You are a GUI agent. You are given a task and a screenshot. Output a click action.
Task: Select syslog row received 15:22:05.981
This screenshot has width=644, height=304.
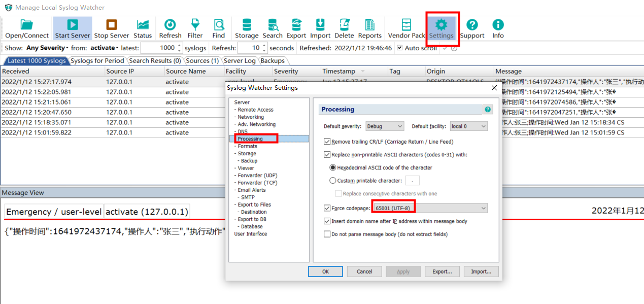tap(113, 92)
